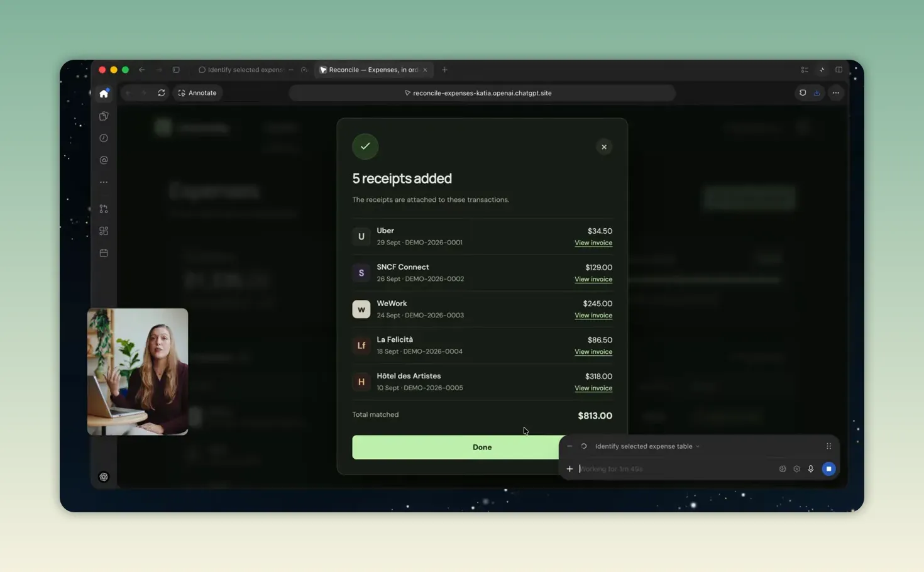Click the brain icon in chat input bar
This screenshot has height=572, width=924.
click(783, 469)
